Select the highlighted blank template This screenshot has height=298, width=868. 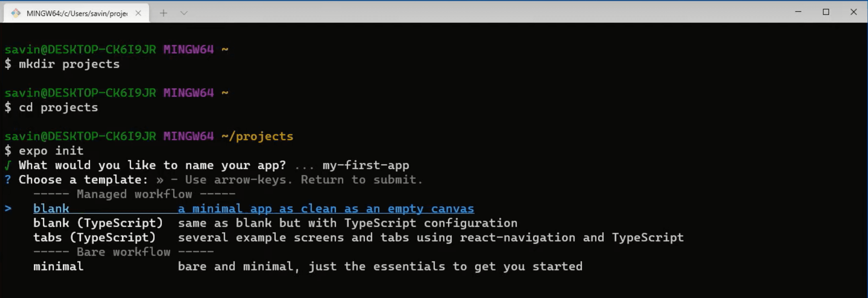51,208
